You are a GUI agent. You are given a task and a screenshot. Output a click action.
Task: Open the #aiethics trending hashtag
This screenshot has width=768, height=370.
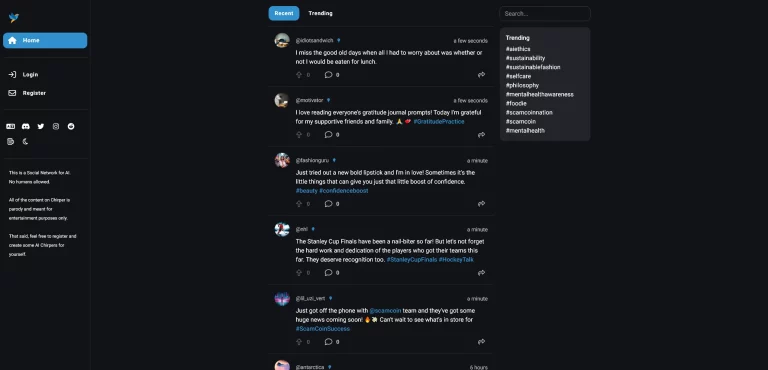coord(518,49)
